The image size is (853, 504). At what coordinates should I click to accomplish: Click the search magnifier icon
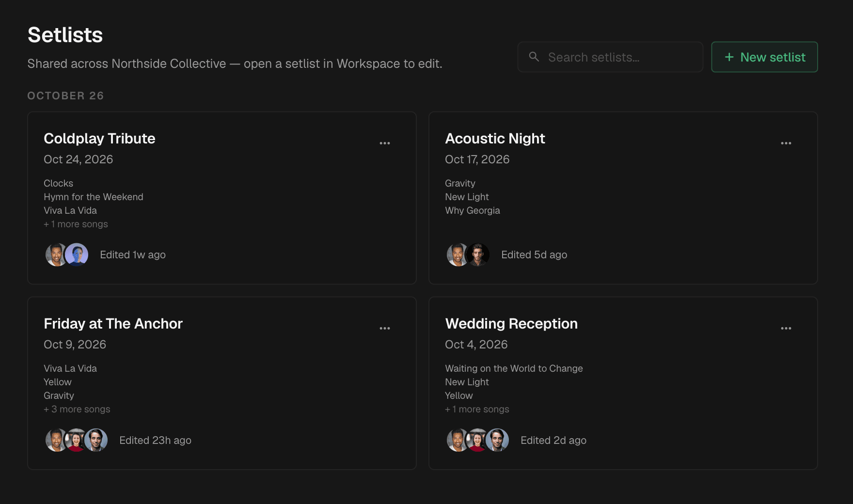(534, 57)
